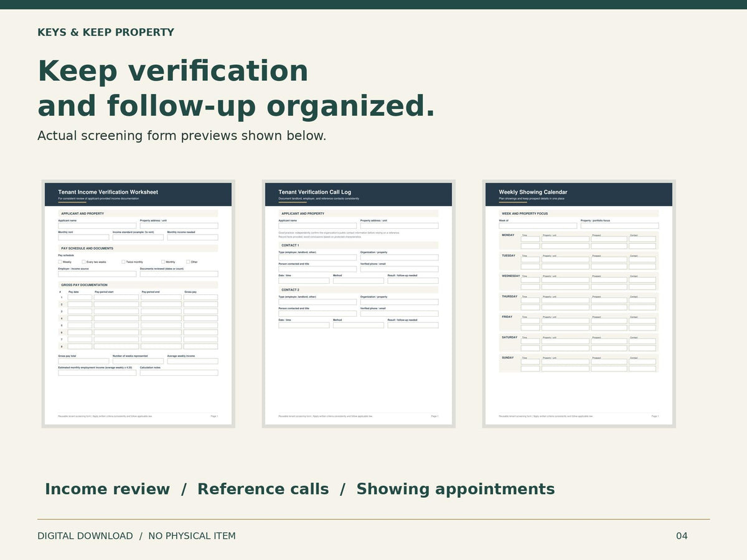Click Contact 1 Verified phone / email field
Viewport: 747px width, 560px height.
pos(399,269)
